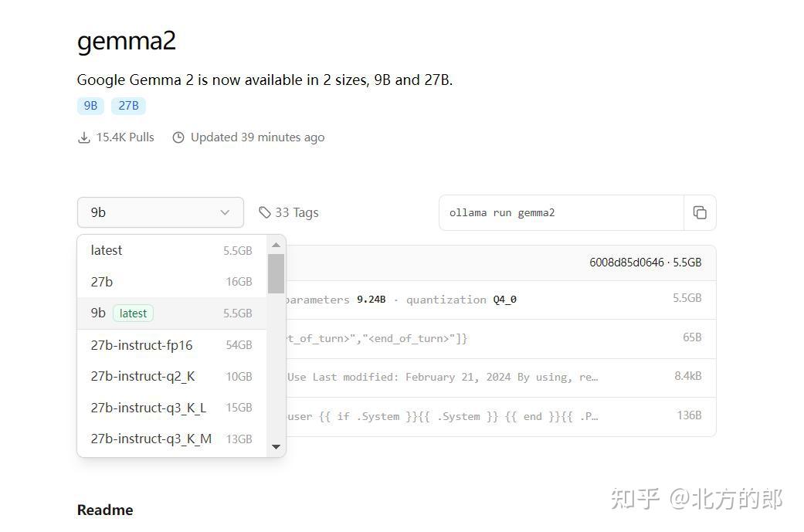Viewport: 804px width, 532px height.
Task: Click the download icon next to 15.4K Pulls
Action: point(84,137)
